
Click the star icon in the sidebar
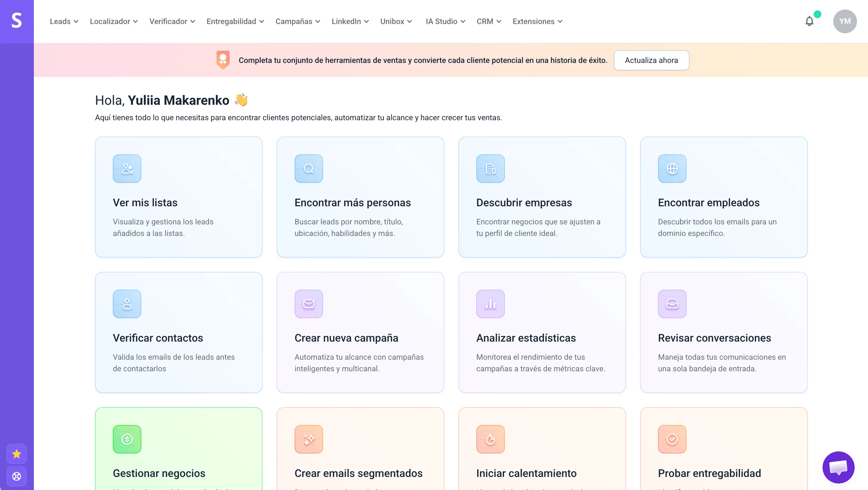pyautogui.click(x=16, y=454)
